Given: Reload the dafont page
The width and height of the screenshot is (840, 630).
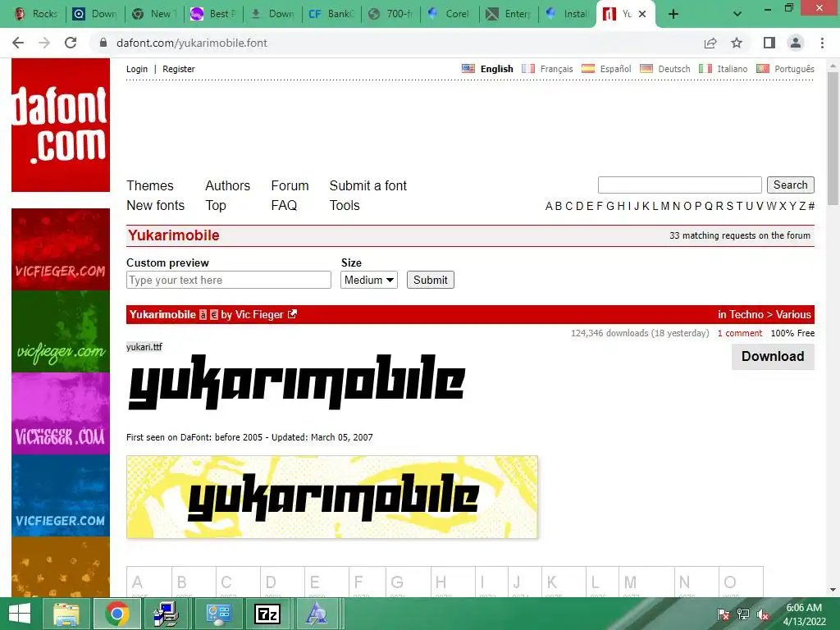Looking at the screenshot, I should (71, 43).
